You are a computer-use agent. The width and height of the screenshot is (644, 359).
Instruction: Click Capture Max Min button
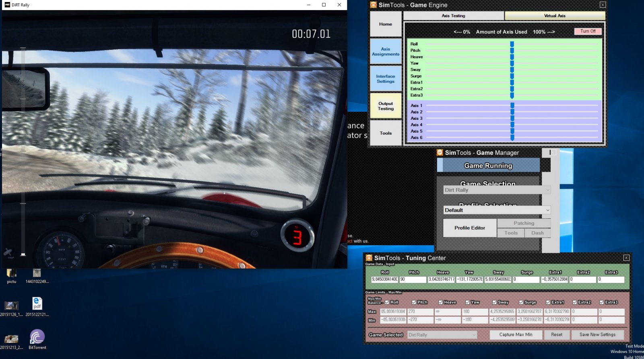516,335
